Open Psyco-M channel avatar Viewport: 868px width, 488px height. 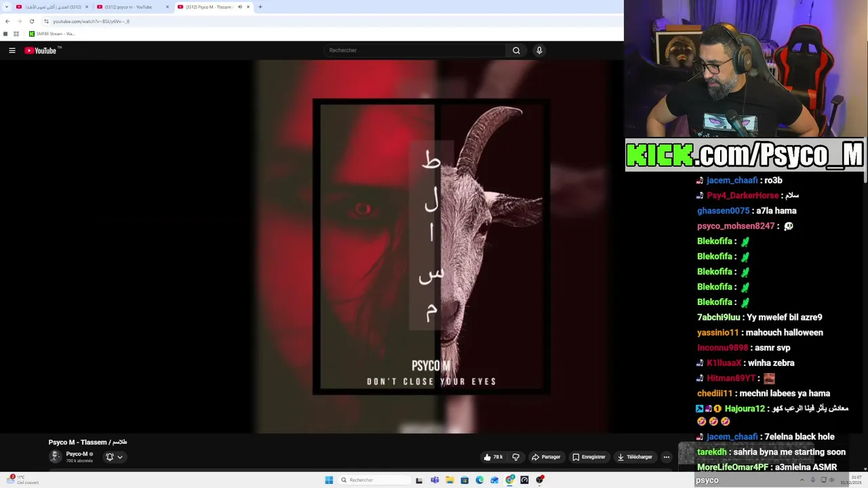click(56, 457)
